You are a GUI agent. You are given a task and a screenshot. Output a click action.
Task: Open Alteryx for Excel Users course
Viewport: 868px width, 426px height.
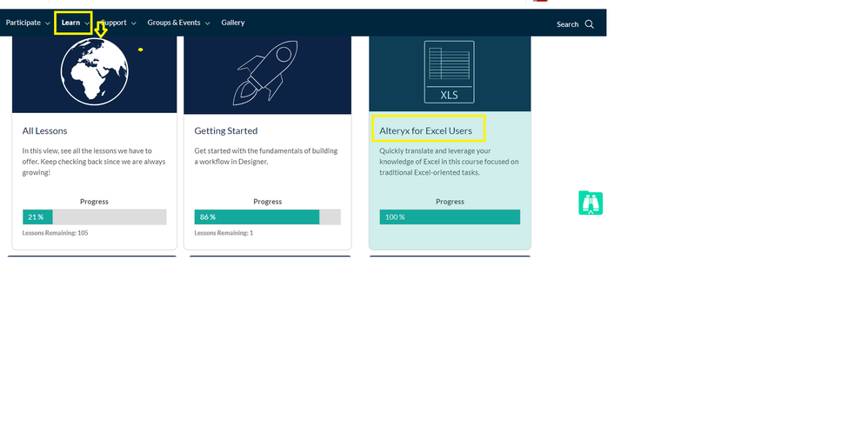[425, 131]
